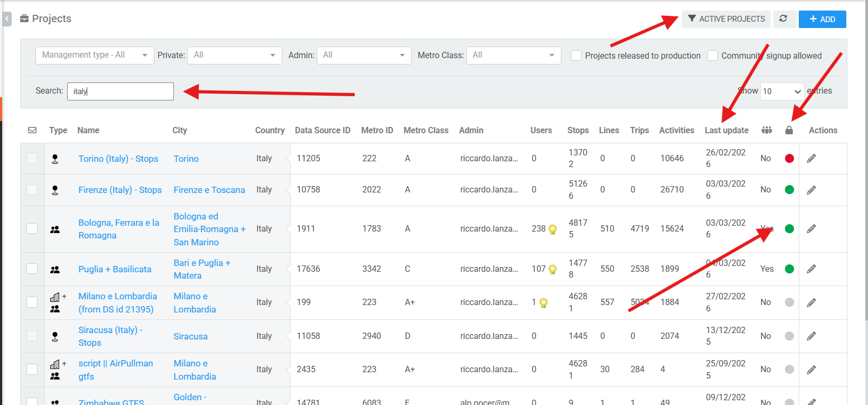Collapse the sidebar with the left chevron
This screenshot has width=868, height=405.
pyautogui.click(x=7, y=19)
